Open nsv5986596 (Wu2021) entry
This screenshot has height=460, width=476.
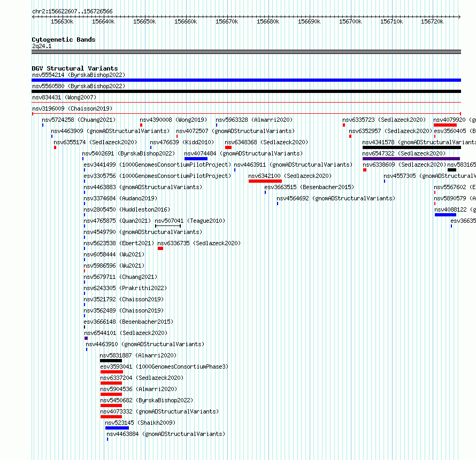tap(114, 266)
